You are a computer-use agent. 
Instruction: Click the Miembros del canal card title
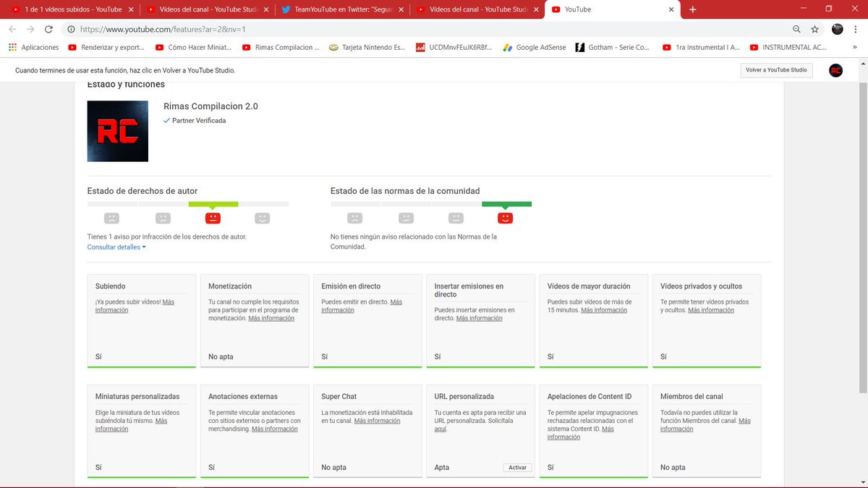click(x=692, y=396)
